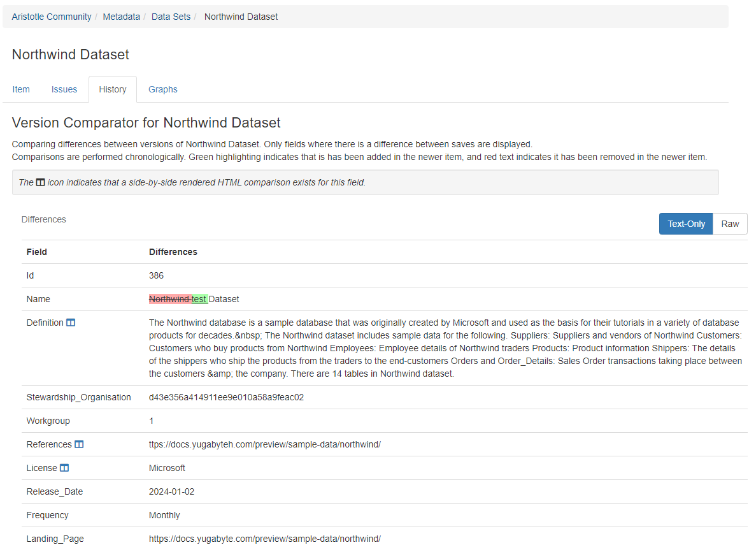Open side-by-side comparison icon for License
Screen dimensions: 756x545
pyautogui.click(x=64, y=468)
